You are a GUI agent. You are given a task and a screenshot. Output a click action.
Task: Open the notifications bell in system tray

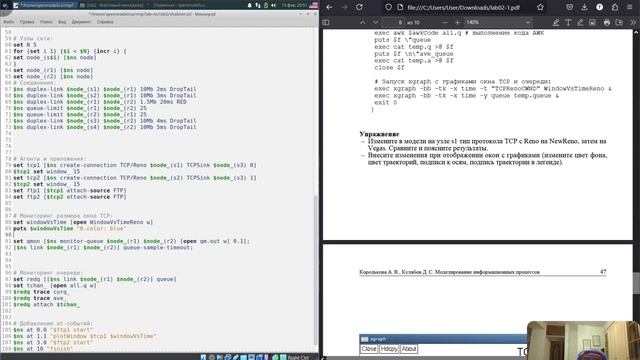(249, 5)
